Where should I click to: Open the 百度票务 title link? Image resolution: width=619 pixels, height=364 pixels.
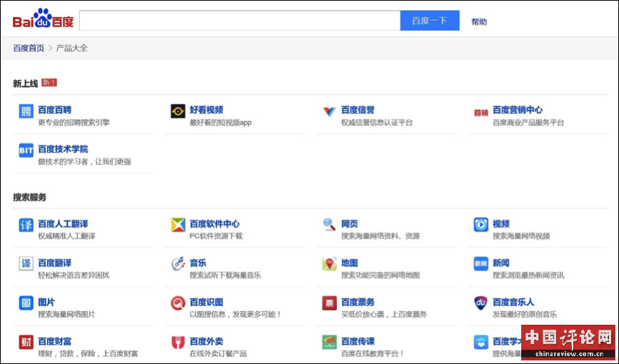point(358,302)
